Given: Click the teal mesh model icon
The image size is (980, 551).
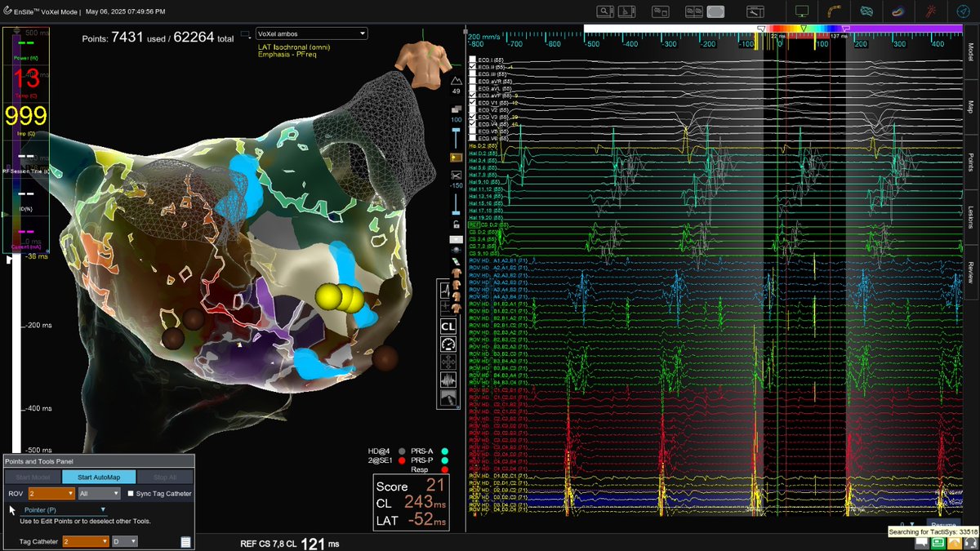Looking at the screenshot, I should click(866, 11).
